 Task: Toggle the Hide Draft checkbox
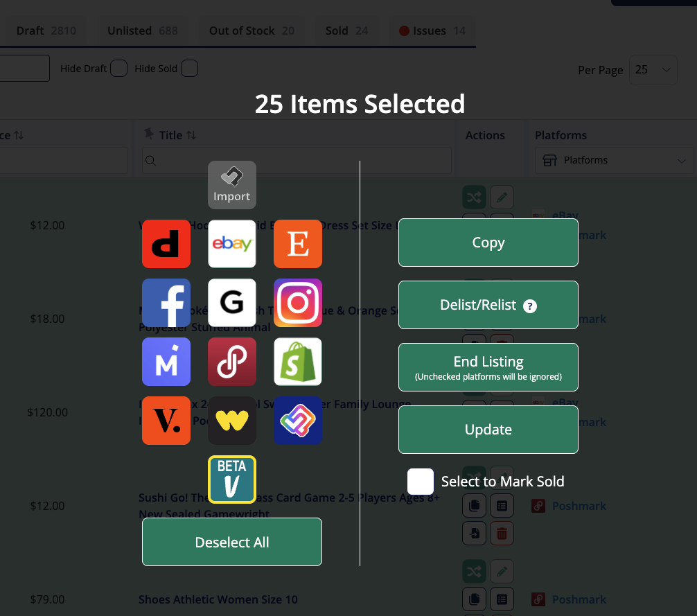pos(119,69)
